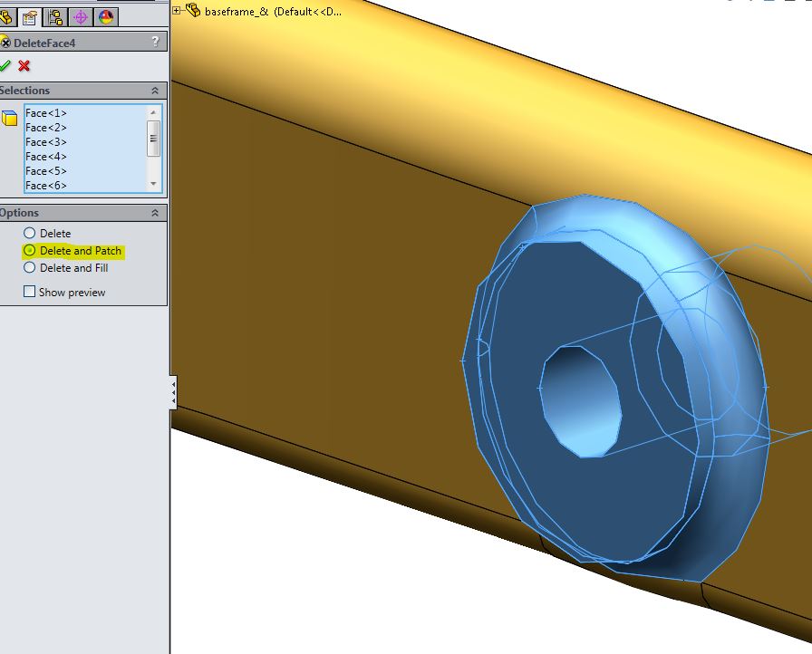Viewport: 812px width, 654px height.
Task: Cancel the feature with the red X
Action: pyautogui.click(x=24, y=66)
